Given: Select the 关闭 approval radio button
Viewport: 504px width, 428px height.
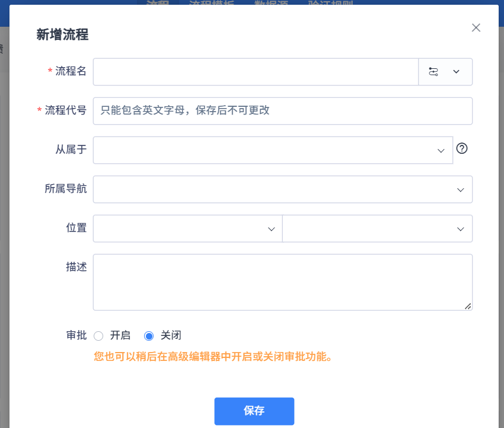Looking at the screenshot, I should click(x=149, y=336).
